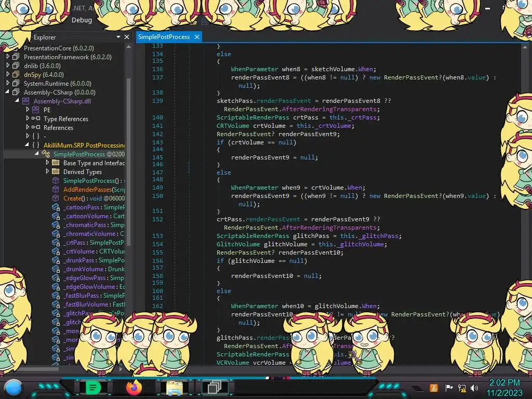Expand the PresentationFramework assembly node

pos(8,57)
